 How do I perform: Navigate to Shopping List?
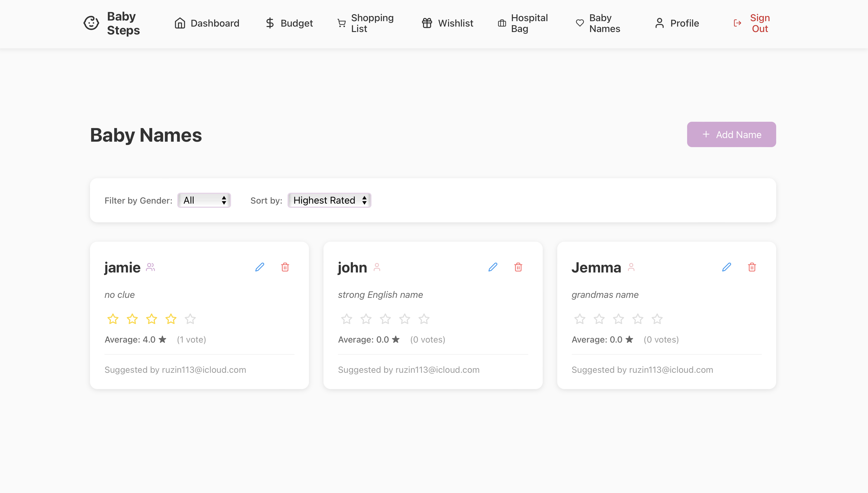(366, 23)
